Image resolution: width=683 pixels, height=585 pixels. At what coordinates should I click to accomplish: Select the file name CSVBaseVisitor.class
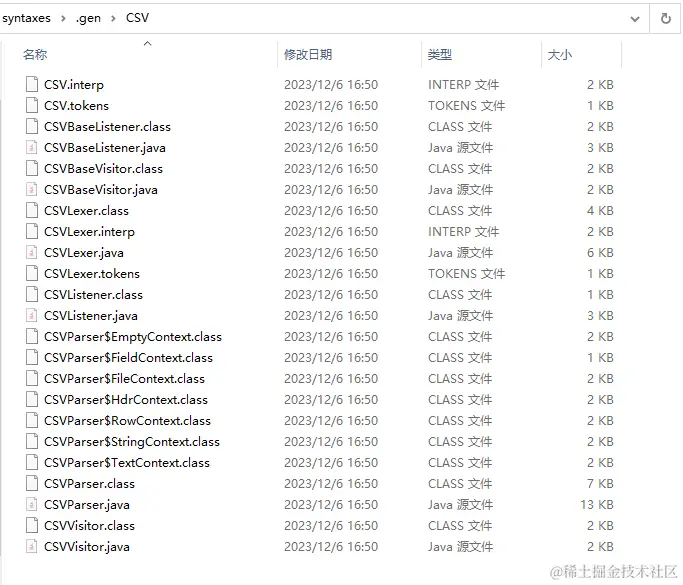click(103, 169)
